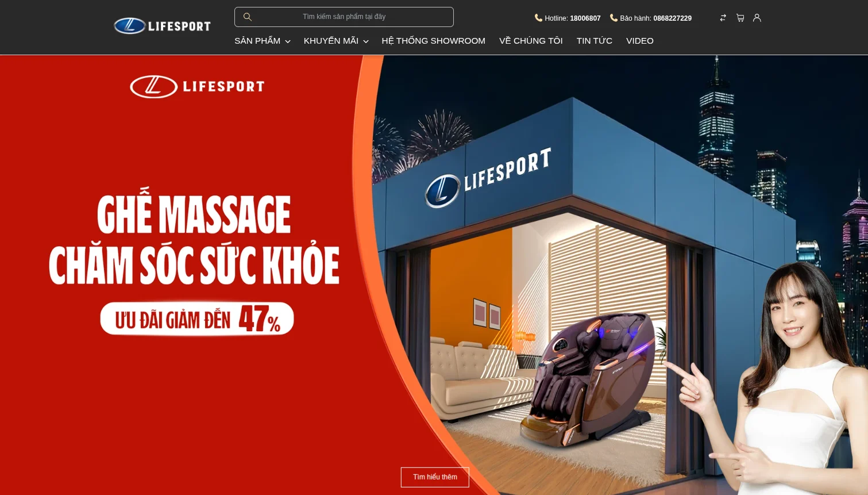This screenshot has height=495, width=868.
Task: Open the account/login icon
Action: (x=757, y=18)
